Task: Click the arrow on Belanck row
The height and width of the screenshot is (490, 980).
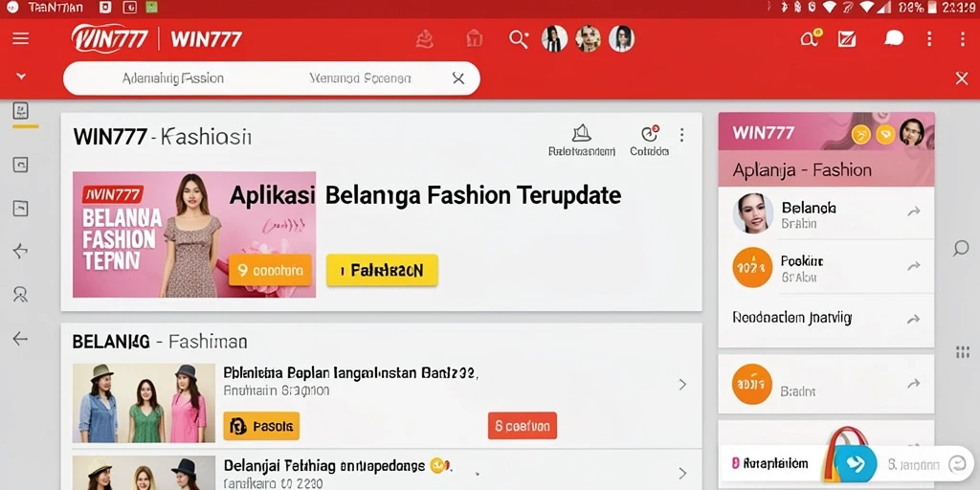Action: pos(914,212)
